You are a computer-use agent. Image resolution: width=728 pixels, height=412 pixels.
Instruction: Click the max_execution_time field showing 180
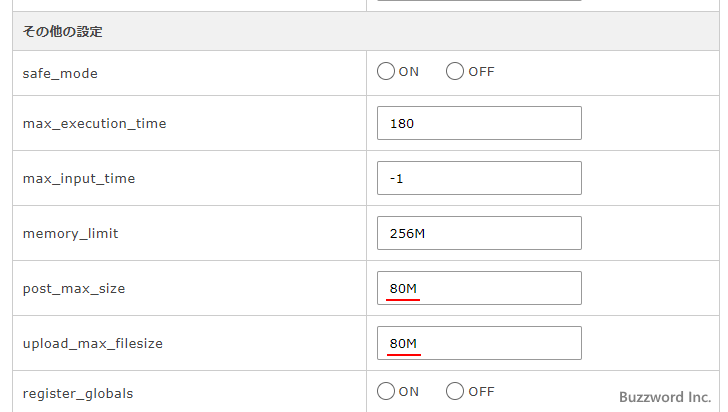(479, 124)
